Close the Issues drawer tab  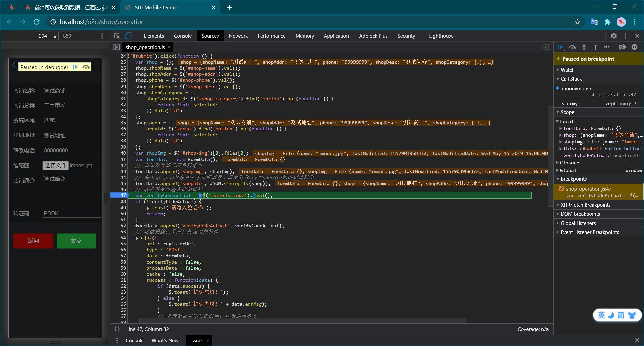point(208,340)
